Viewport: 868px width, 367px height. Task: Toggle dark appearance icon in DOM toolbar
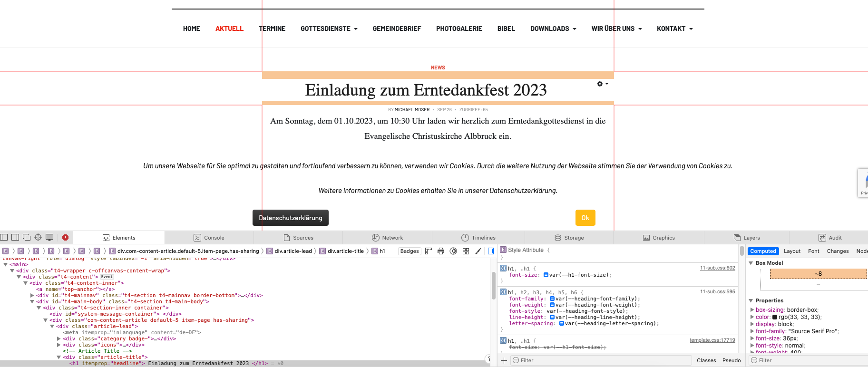(453, 251)
